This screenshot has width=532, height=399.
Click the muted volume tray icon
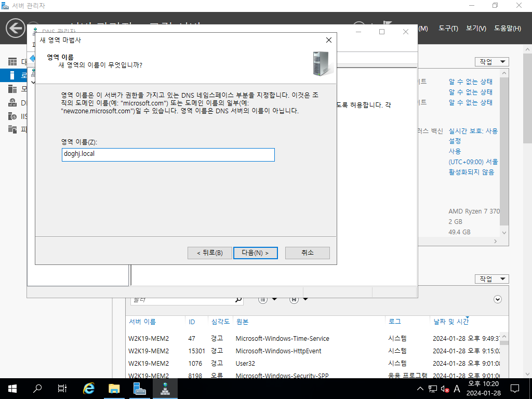click(445, 389)
